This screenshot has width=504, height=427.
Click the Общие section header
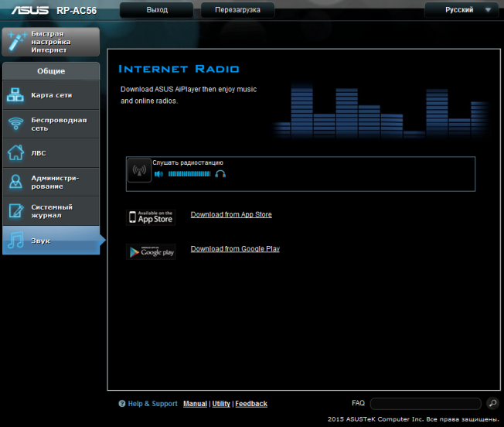click(x=51, y=71)
